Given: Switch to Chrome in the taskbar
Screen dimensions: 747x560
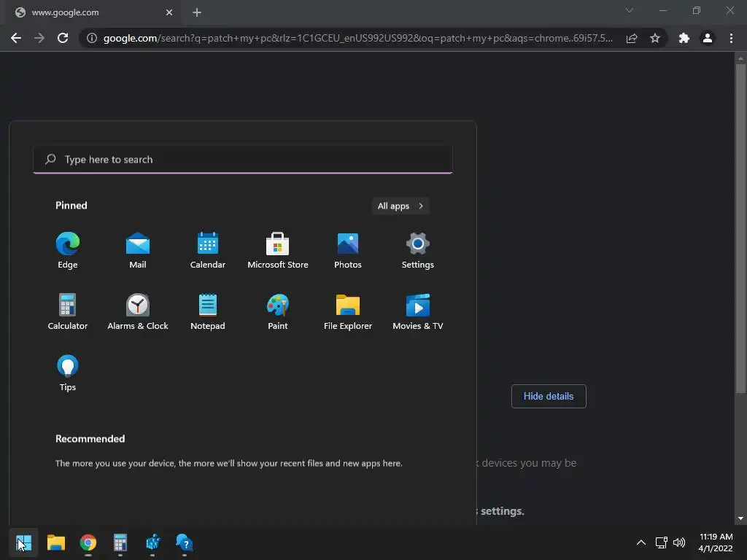Looking at the screenshot, I should (x=88, y=542).
